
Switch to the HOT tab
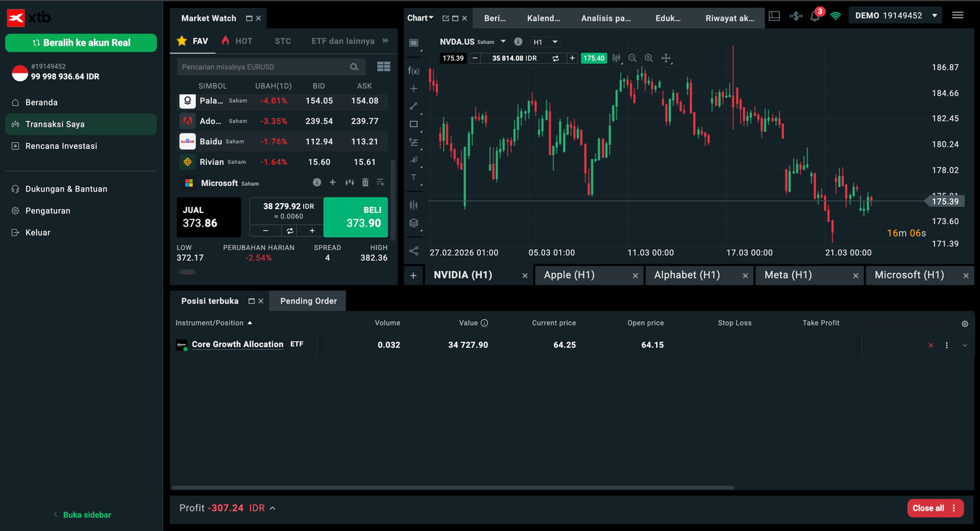pyautogui.click(x=237, y=41)
